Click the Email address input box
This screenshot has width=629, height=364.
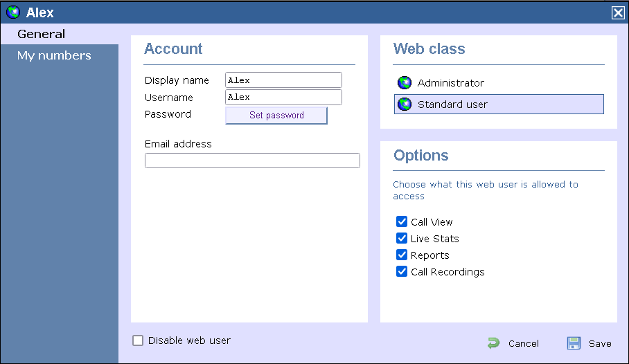point(252,161)
